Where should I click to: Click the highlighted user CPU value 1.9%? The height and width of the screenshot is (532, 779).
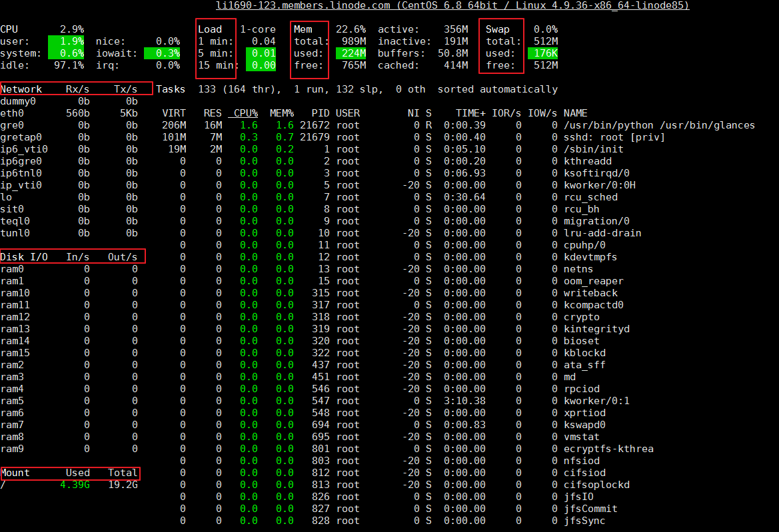[72, 41]
